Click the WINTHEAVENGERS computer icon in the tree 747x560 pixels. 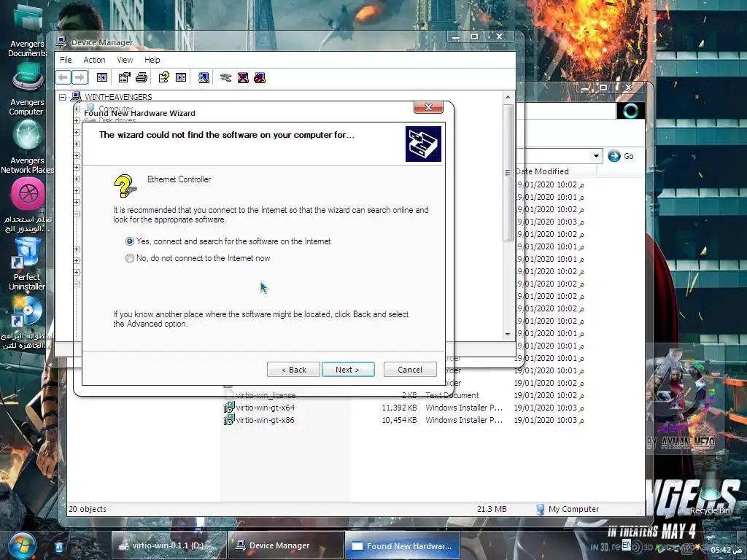(76, 97)
